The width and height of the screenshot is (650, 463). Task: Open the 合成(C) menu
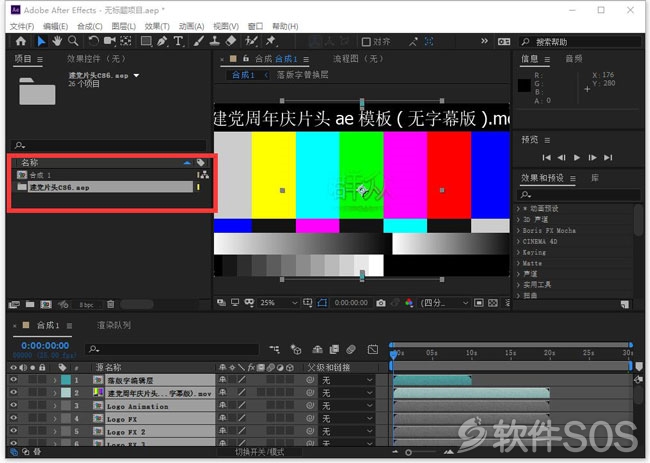point(90,27)
